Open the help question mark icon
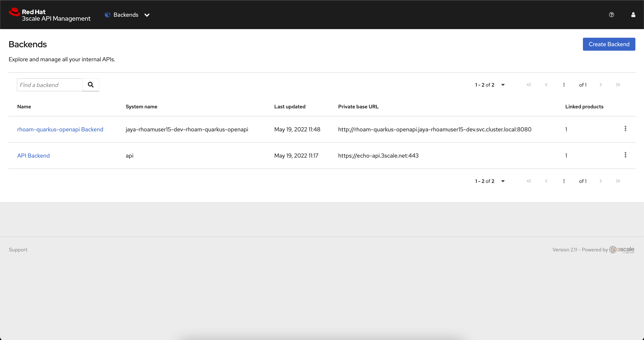The image size is (644, 340). (x=611, y=15)
